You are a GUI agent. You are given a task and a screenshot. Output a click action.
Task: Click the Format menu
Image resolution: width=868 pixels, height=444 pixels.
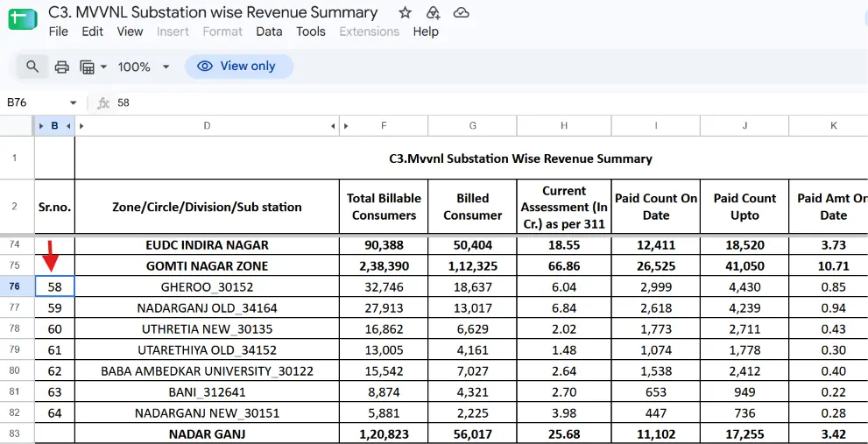tap(222, 32)
